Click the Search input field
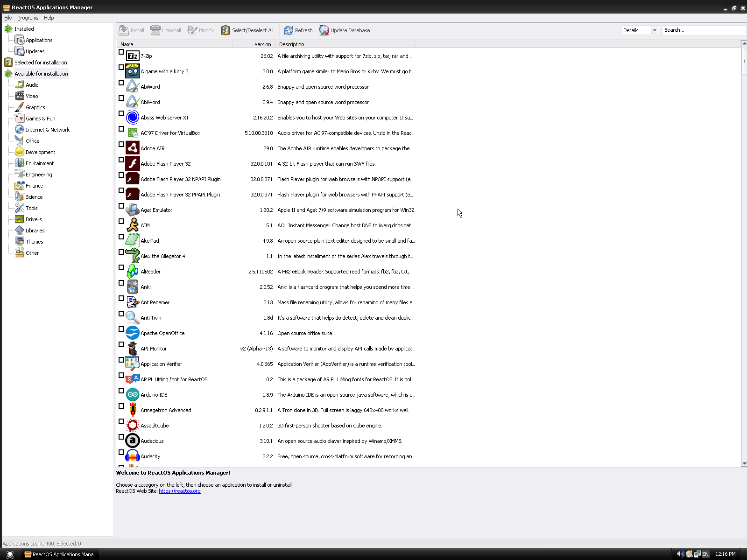This screenshot has width=747, height=560. 704,30
